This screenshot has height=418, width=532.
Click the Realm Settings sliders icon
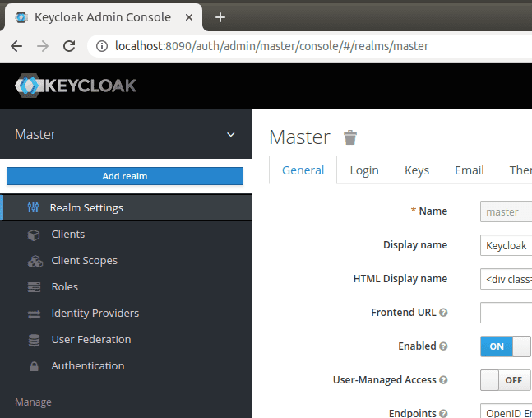click(33, 207)
